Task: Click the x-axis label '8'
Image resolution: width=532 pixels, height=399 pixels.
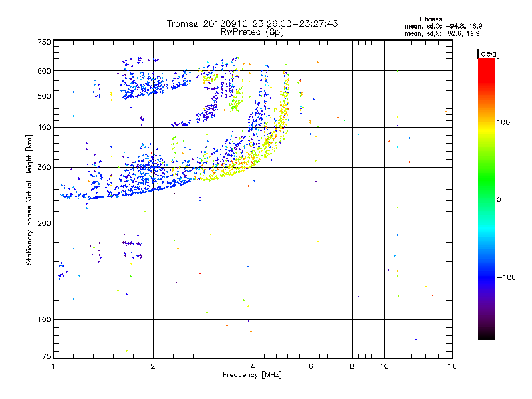Action: pos(352,366)
